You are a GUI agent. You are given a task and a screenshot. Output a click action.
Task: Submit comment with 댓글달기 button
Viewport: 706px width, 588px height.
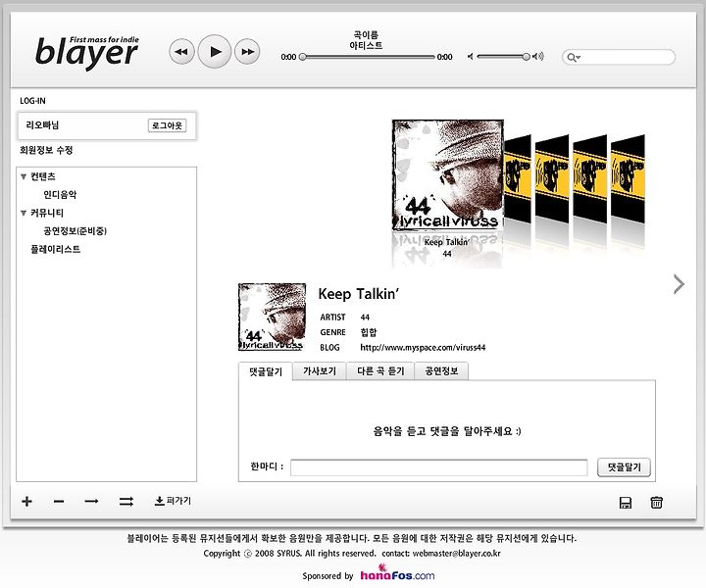[x=624, y=467]
